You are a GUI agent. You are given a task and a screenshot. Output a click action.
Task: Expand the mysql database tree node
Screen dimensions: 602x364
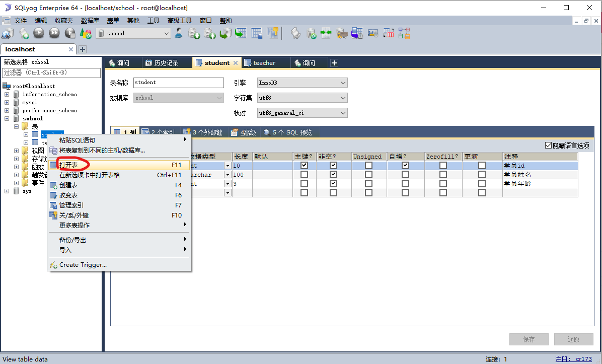(7, 102)
